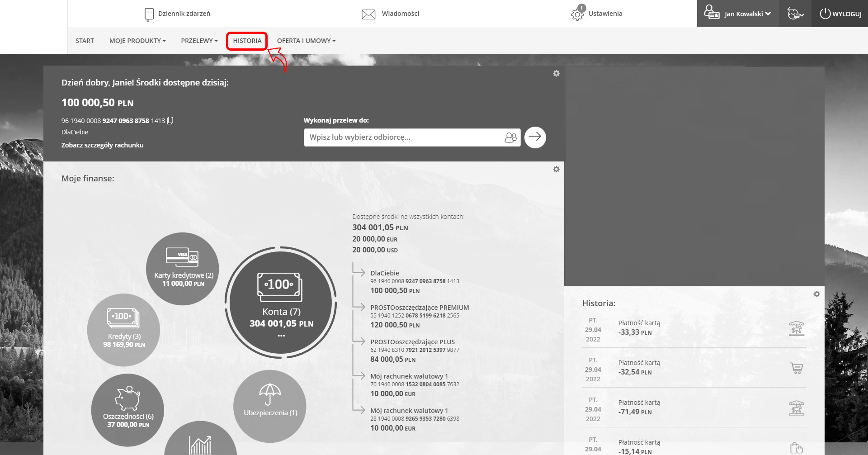This screenshot has height=455, width=868.
Task: Open the Ubezpieczenia umbrella circle
Action: tap(270, 406)
